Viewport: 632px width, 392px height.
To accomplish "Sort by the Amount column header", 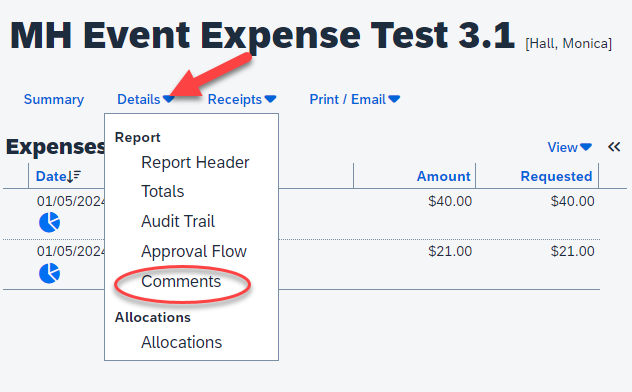I will 443,176.
